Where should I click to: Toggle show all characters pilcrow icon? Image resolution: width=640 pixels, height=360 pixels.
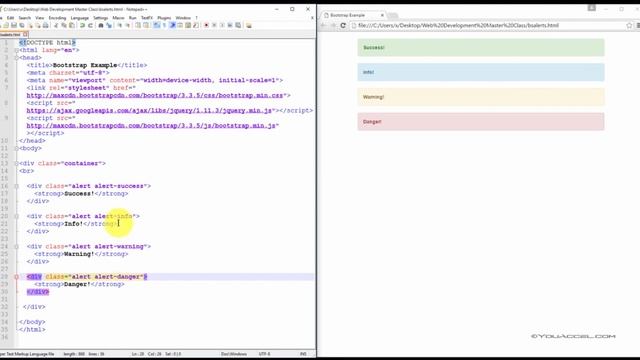(164, 25)
